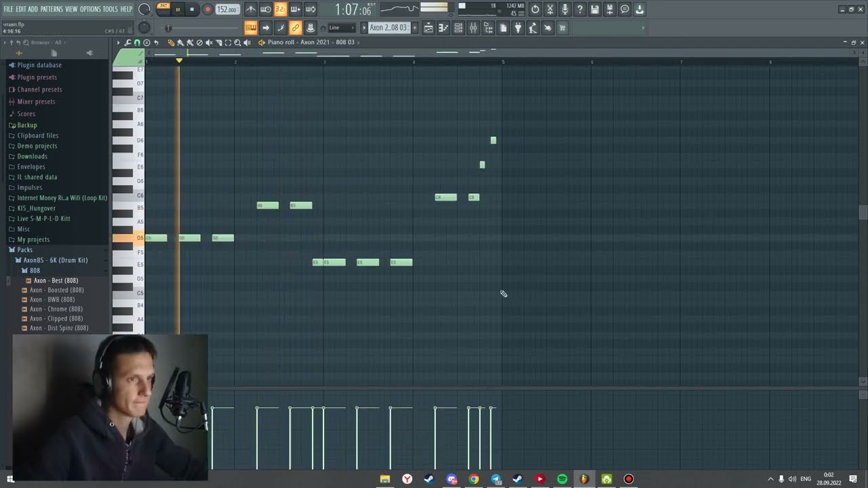Viewport: 868px width, 488px height.
Task: Adjust the main volume knob
Action: pos(144,9)
